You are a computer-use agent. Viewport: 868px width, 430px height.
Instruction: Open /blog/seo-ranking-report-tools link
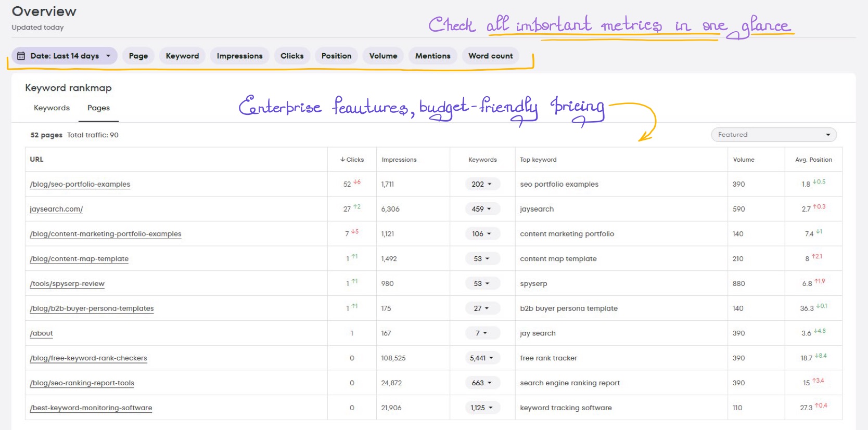tap(82, 383)
